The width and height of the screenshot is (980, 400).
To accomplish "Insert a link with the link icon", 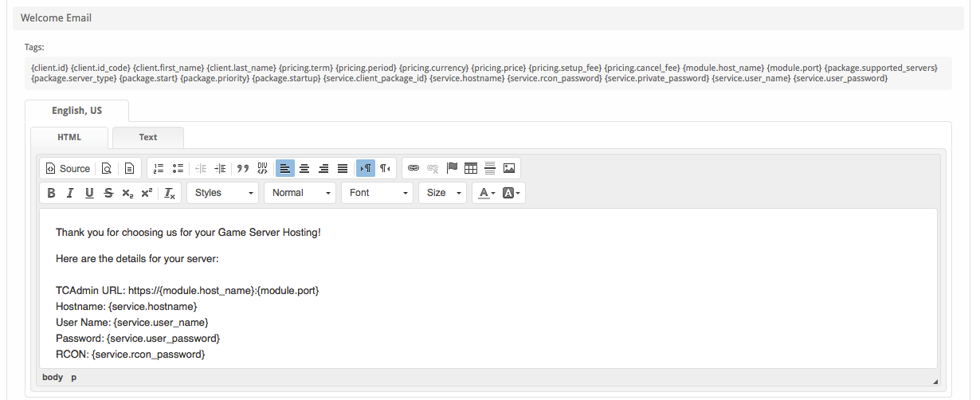I will pyautogui.click(x=413, y=168).
